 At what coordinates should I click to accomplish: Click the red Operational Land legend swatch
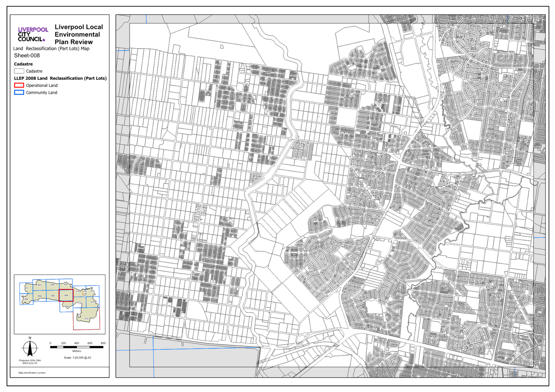[x=19, y=85]
